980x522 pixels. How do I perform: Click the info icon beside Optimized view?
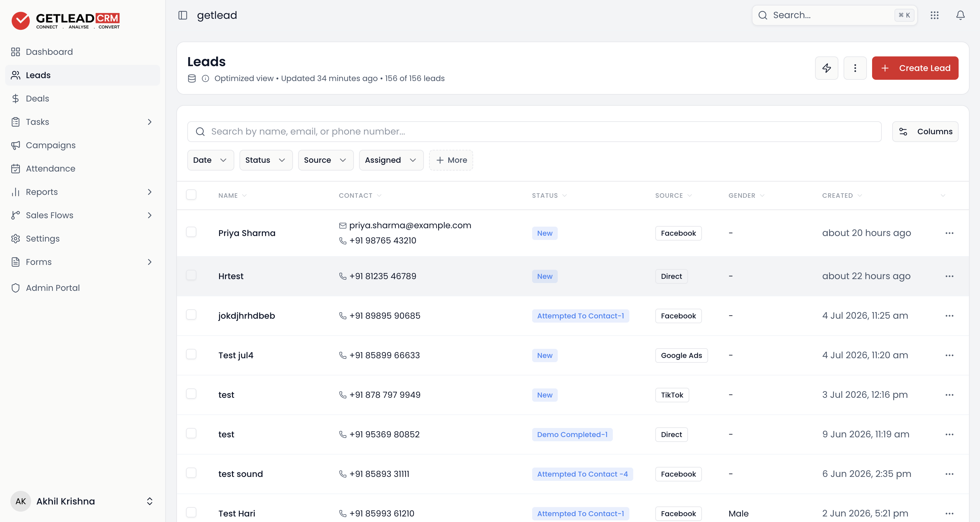pyautogui.click(x=205, y=78)
